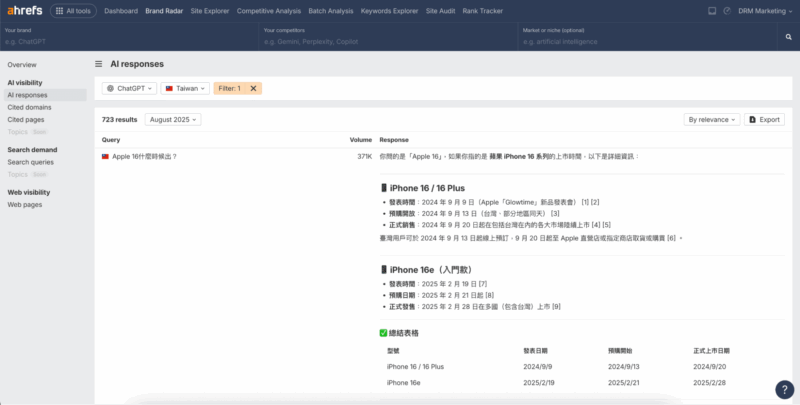Remove the active filter with X
The width and height of the screenshot is (800, 405).
(x=253, y=88)
